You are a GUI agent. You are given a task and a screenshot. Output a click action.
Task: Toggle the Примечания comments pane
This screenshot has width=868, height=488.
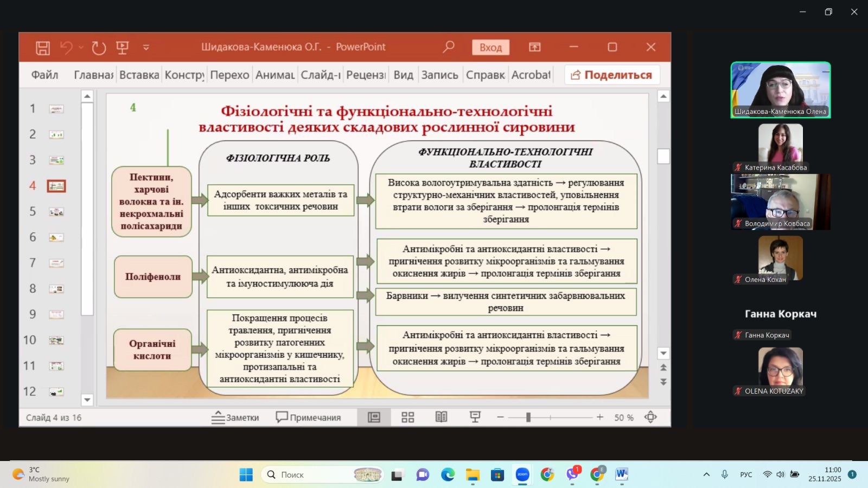click(x=308, y=417)
